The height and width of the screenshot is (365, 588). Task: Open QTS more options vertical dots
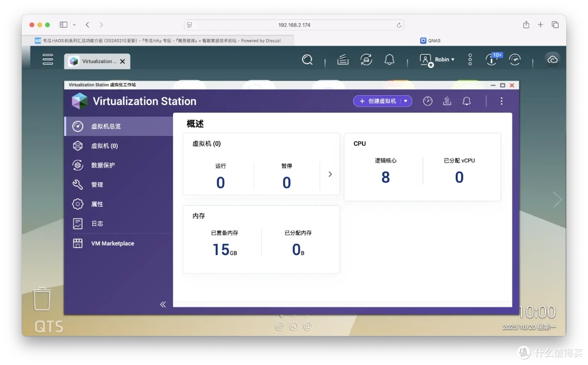coord(470,60)
